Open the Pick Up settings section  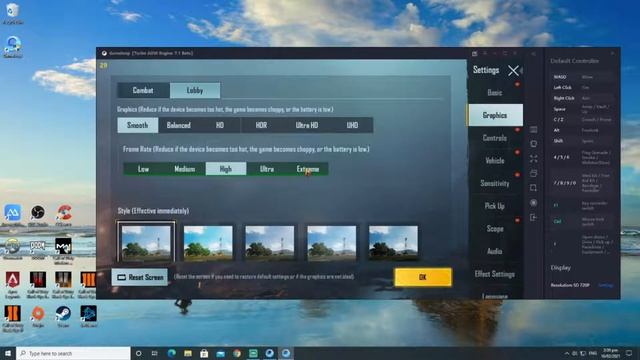pyautogui.click(x=495, y=206)
